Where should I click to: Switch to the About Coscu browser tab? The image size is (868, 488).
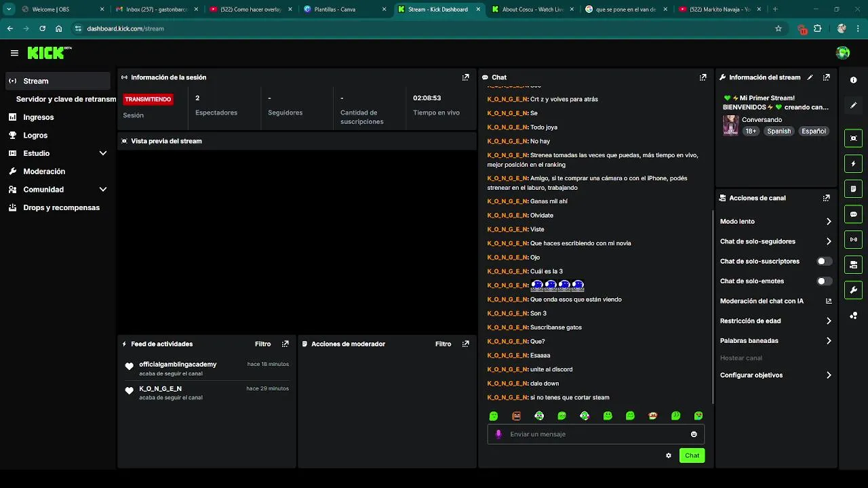[532, 9]
